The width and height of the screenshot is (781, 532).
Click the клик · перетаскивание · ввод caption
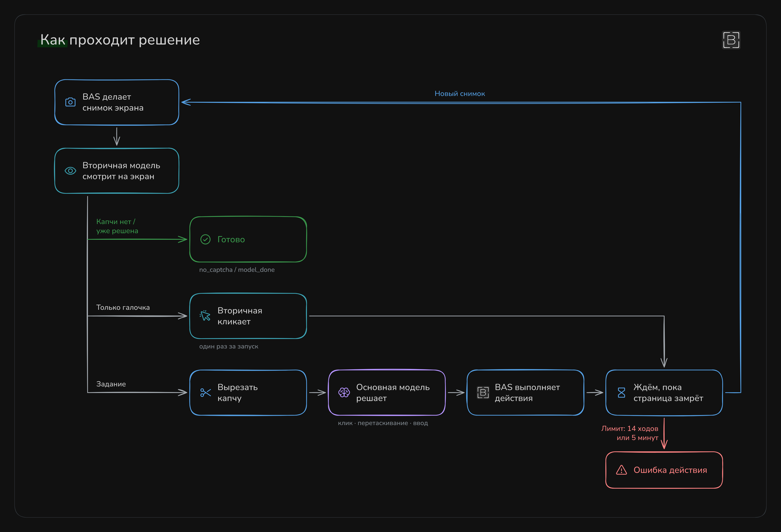[383, 423]
